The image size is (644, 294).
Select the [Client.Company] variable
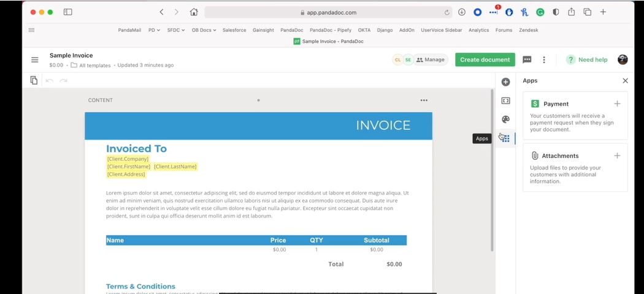point(128,159)
